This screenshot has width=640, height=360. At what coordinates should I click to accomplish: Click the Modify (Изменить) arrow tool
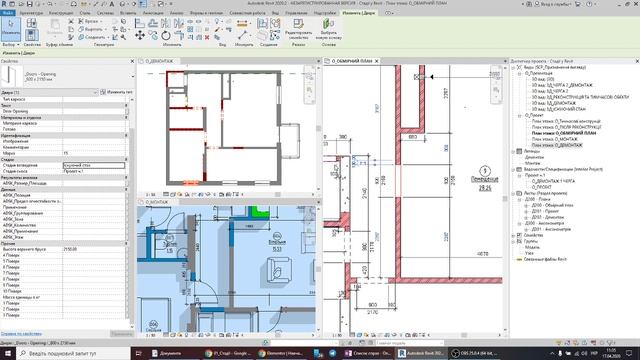click(x=11, y=28)
